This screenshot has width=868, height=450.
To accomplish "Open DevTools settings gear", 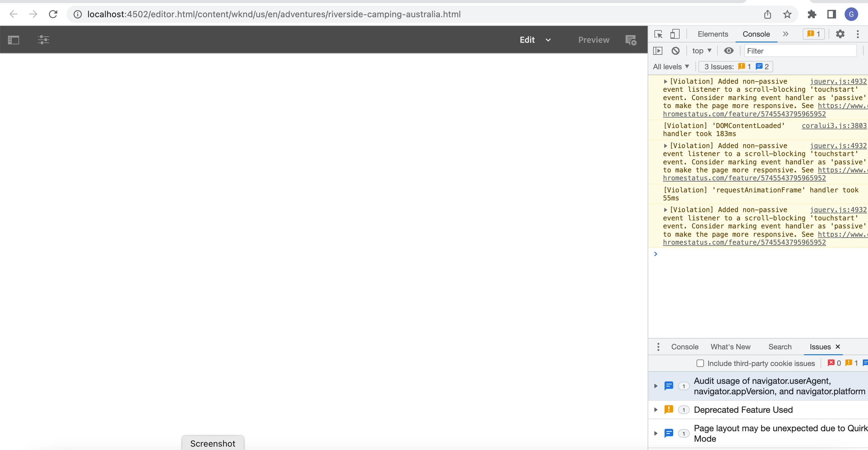I will pyautogui.click(x=840, y=34).
